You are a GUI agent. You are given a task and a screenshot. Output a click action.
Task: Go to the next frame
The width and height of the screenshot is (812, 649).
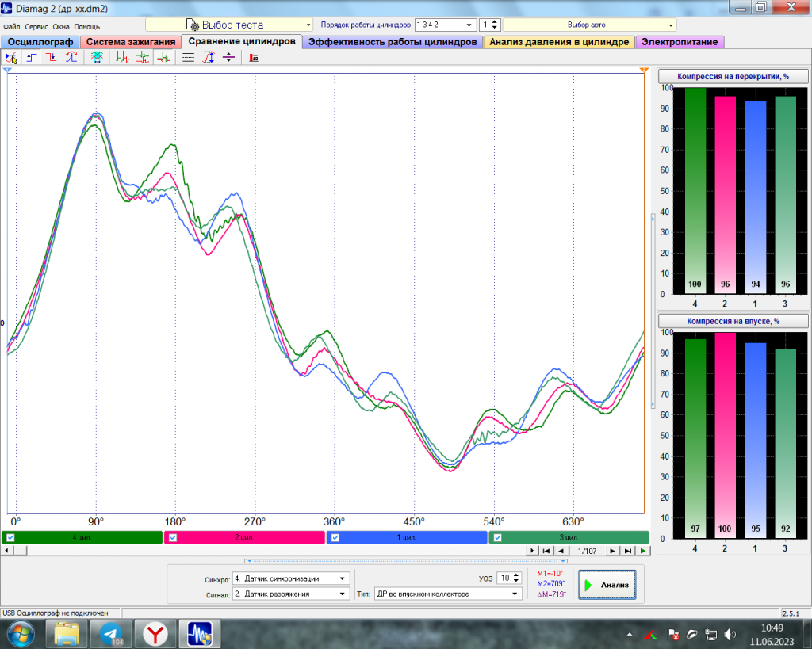[x=613, y=551]
